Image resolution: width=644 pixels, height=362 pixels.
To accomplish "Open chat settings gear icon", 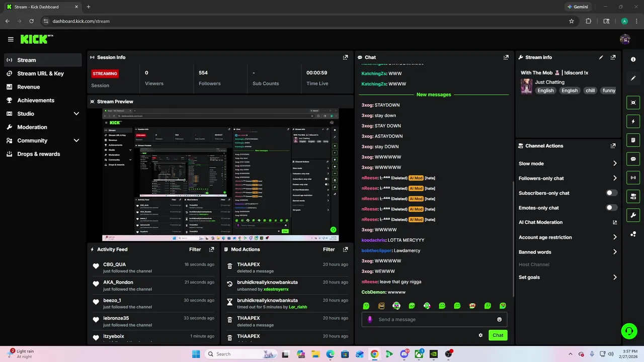I will (x=480, y=335).
